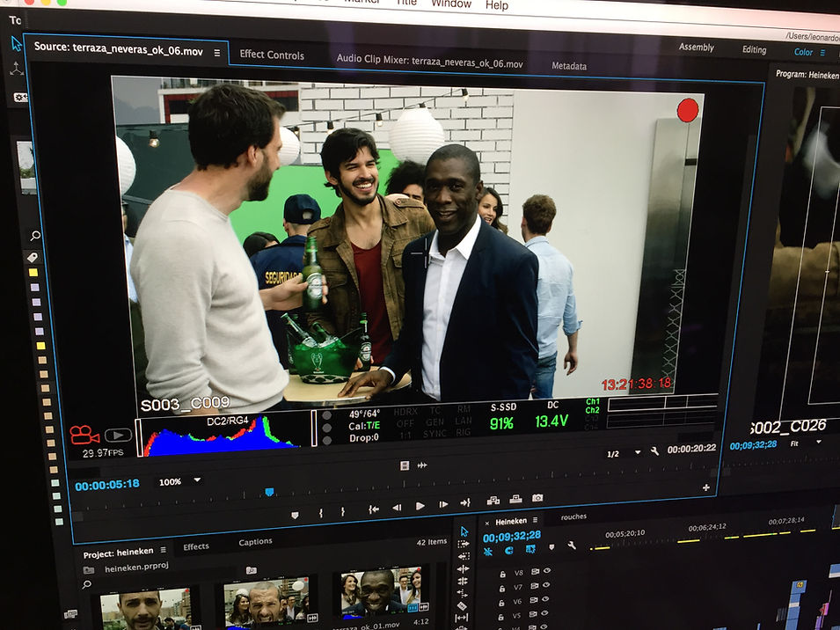Click the Go to Out point button
Image resolution: width=840 pixels, height=630 pixels.
tap(465, 502)
